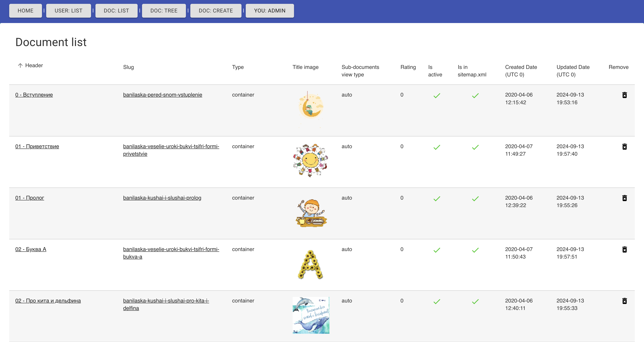This screenshot has width=644, height=342.
Task: Click the whale and dolphin thumbnail image
Action: pyautogui.click(x=311, y=315)
